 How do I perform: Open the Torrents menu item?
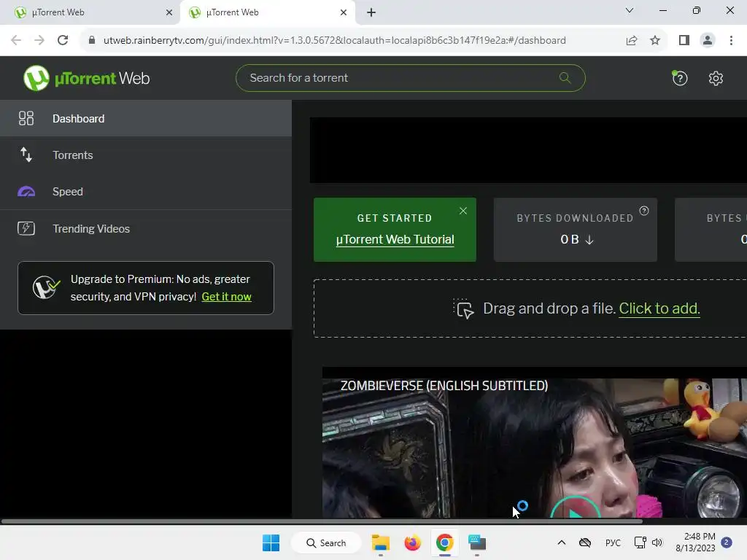coord(146,155)
